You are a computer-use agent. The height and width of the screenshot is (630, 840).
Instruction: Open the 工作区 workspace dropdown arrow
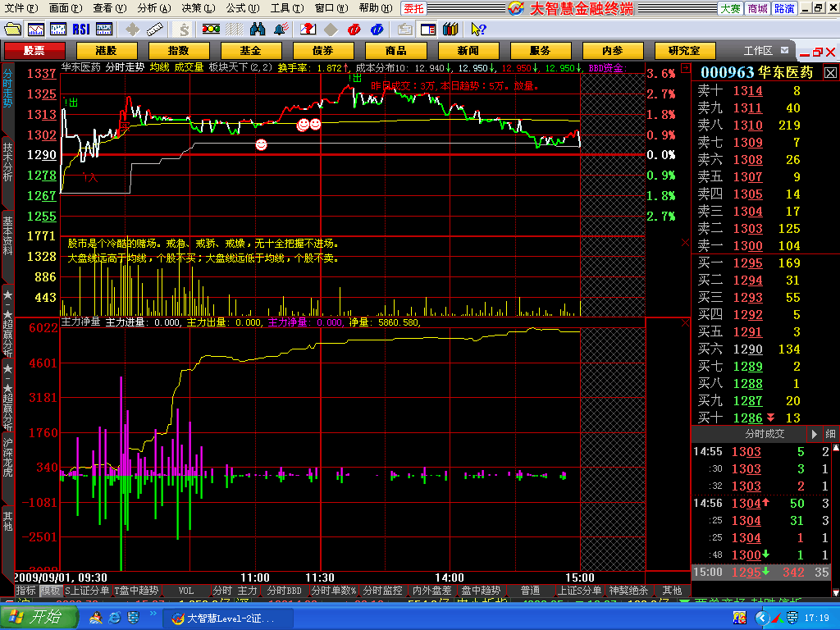point(785,50)
